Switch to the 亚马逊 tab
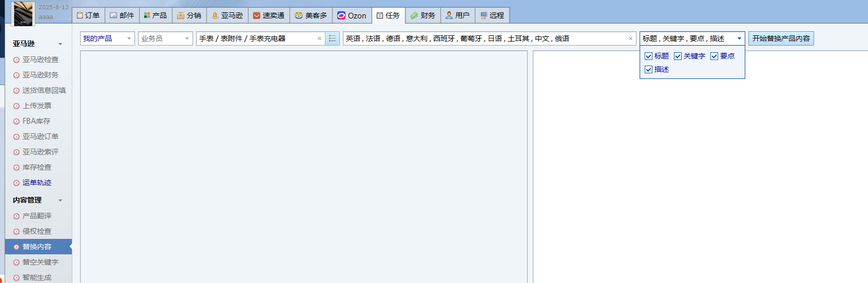The width and height of the screenshot is (868, 283). 227,15
